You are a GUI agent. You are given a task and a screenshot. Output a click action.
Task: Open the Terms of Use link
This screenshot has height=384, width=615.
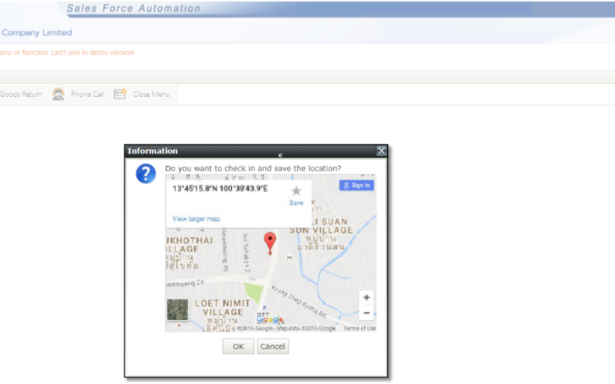[x=360, y=328]
